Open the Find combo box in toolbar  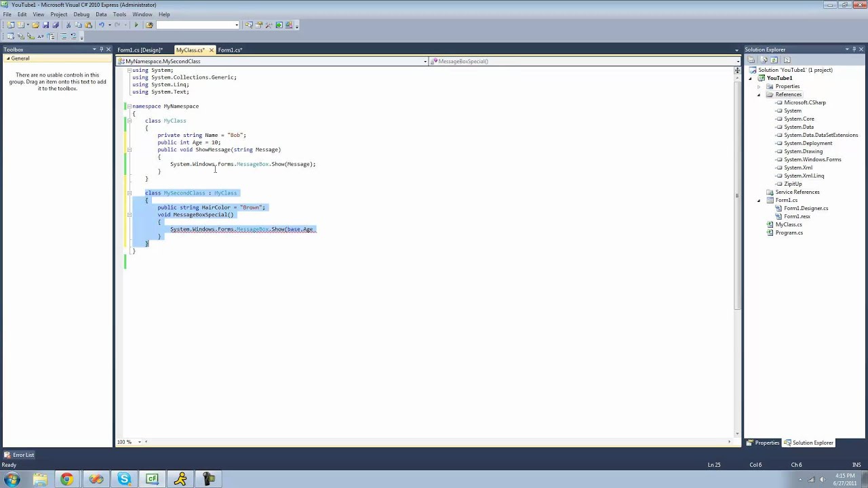pyautogui.click(x=198, y=25)
